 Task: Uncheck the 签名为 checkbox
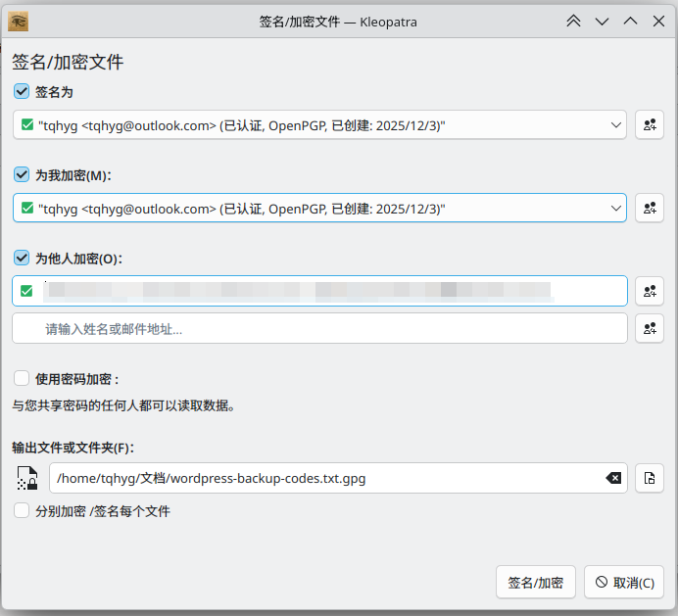click(22, 92)
